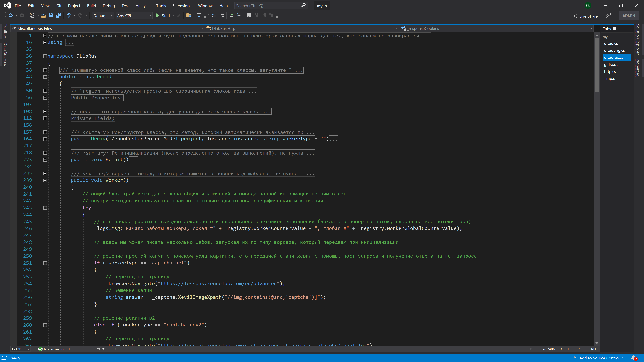
Task: Open the Tabs settings gear icon
Action: coord(615,28)
